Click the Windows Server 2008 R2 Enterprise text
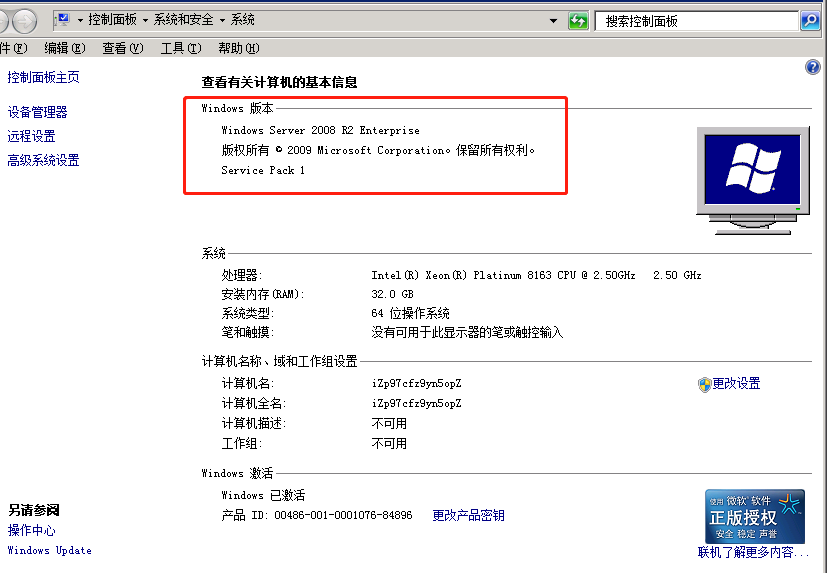The height and width of the screenshot is (573, 827). pyautogui.click(x=321, y=130)
